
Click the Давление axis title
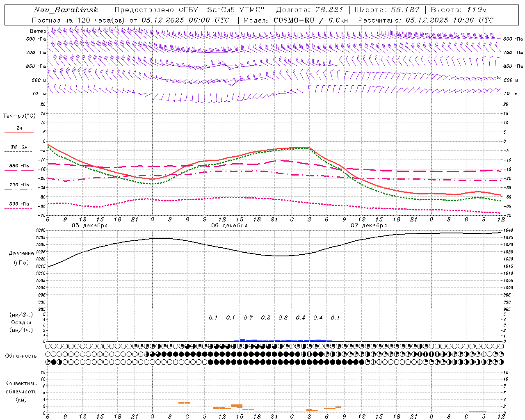(x=21, y=253)
